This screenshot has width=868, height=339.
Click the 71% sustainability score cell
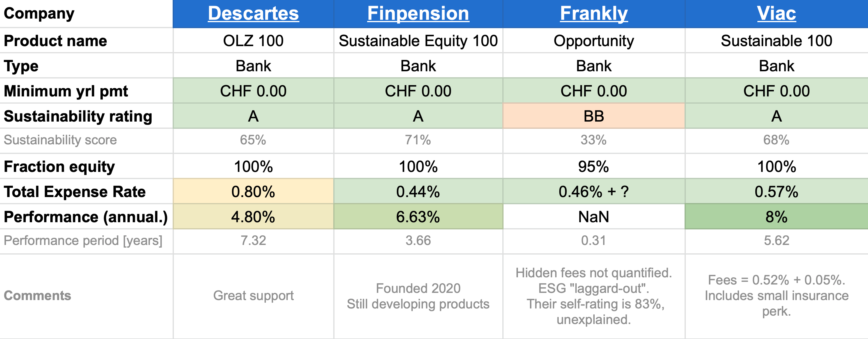418,140
